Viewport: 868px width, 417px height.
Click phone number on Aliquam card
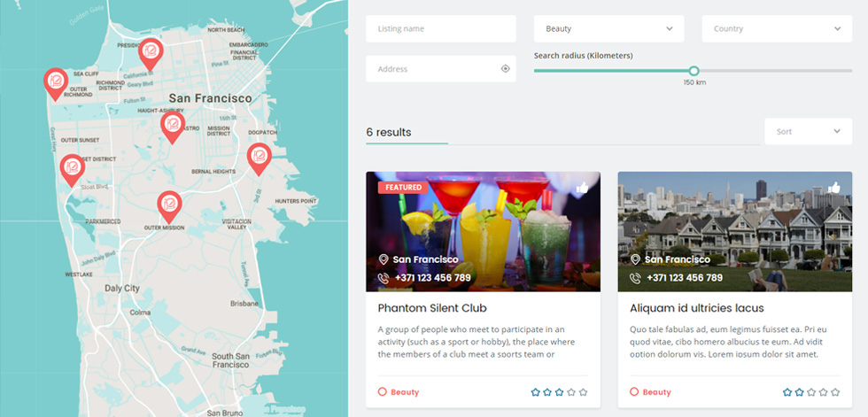[685, 278]
